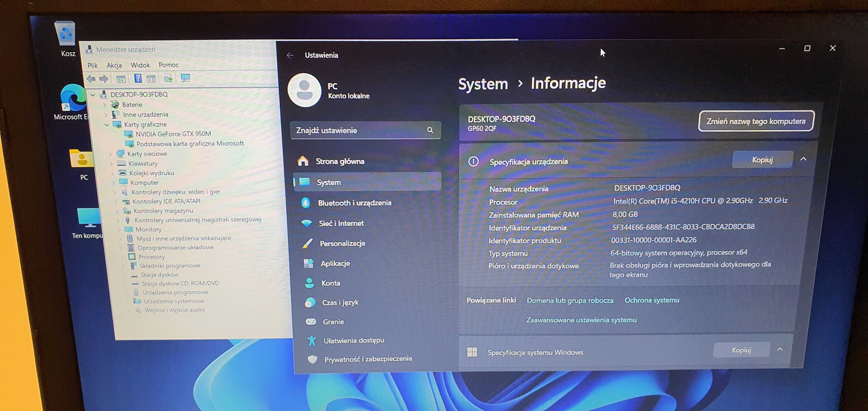Screen dimensions: 868x411
Task: Select Wejścia i wyjścia audio tree item
Action: click(174, 310)
